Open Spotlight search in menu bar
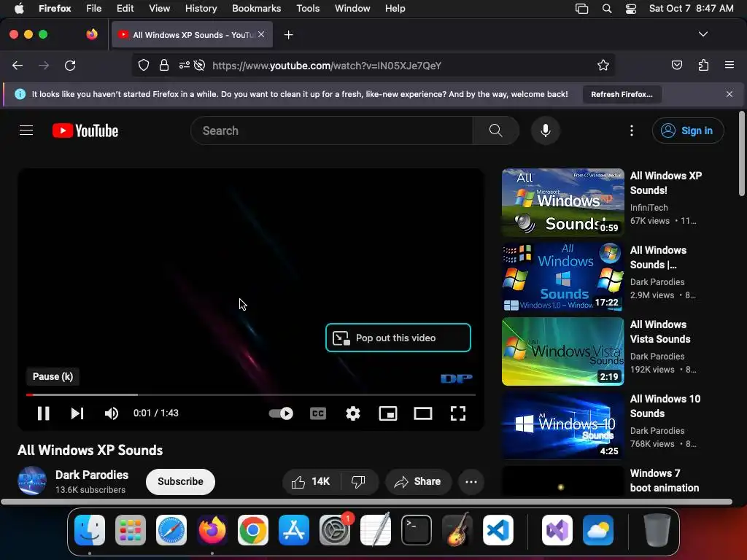747x560 pixels. point(606,9)
